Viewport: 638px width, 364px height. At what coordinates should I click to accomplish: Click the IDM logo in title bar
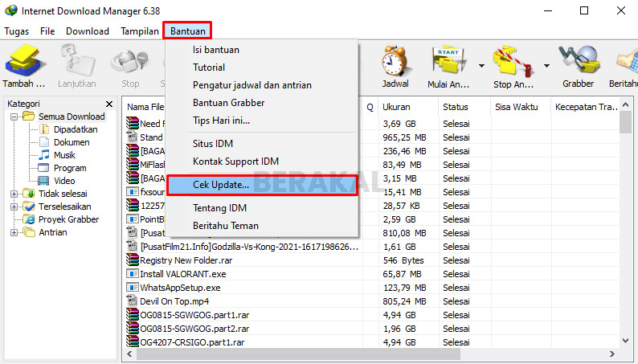point(11,10)
